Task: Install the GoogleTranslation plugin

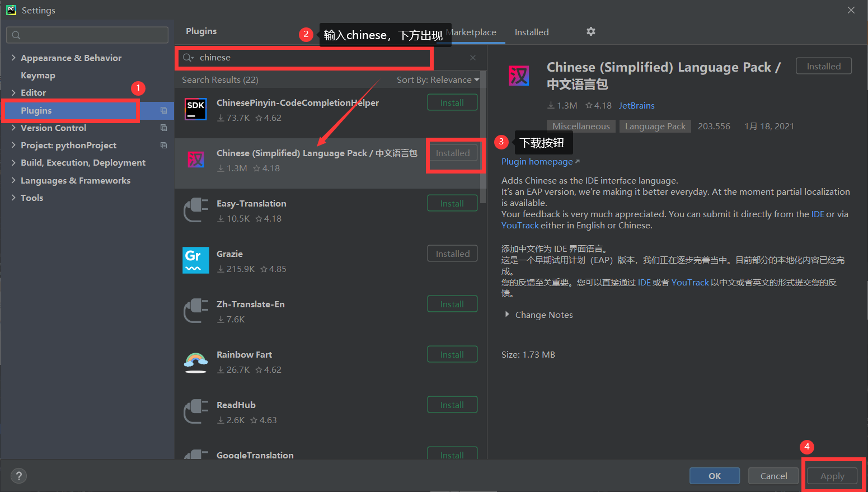Action: tap(452, 453)
